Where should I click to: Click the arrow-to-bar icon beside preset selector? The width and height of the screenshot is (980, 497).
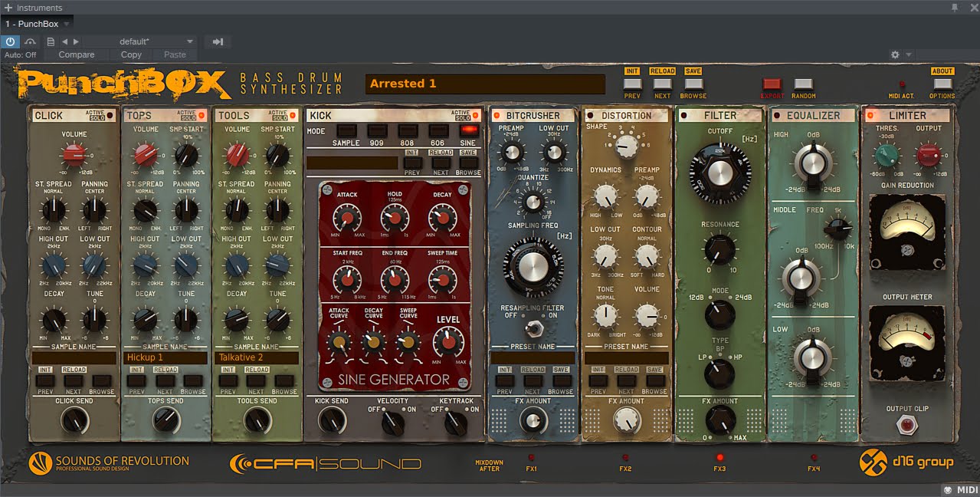coord(218,41)
